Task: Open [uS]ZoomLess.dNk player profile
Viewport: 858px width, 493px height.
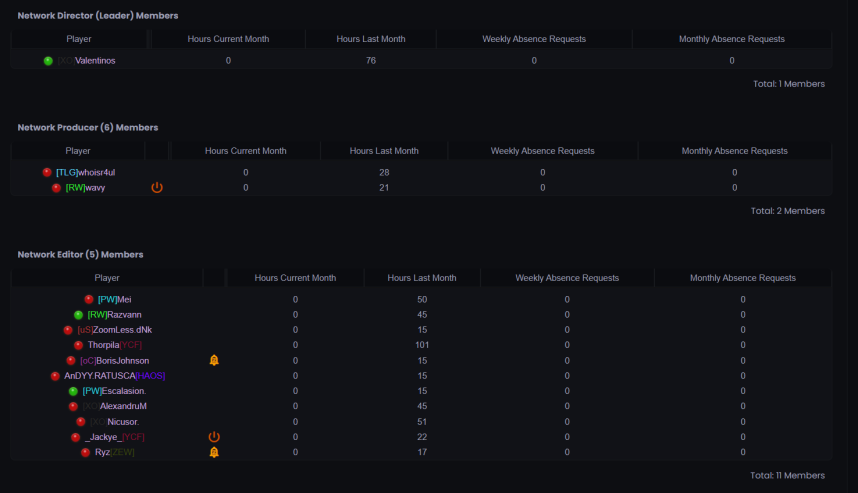Action: coord(114,330)
